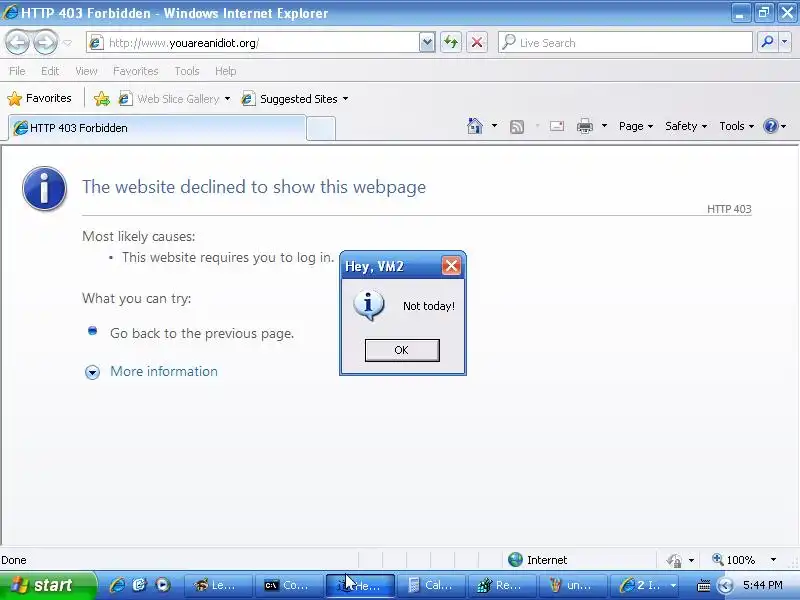This screenshot has height=600, width=800.
Task: Click the blue Help question mark icon
Action: click(x=770, y=126)
